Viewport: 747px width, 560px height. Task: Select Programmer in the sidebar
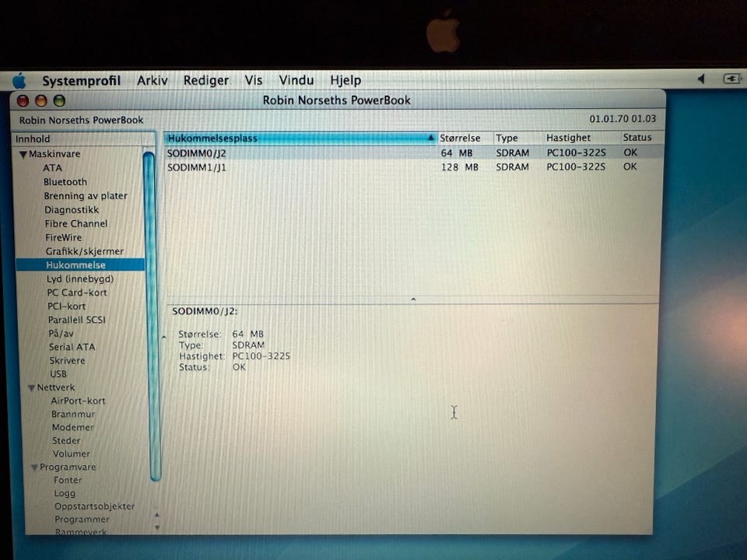[82, 519]
